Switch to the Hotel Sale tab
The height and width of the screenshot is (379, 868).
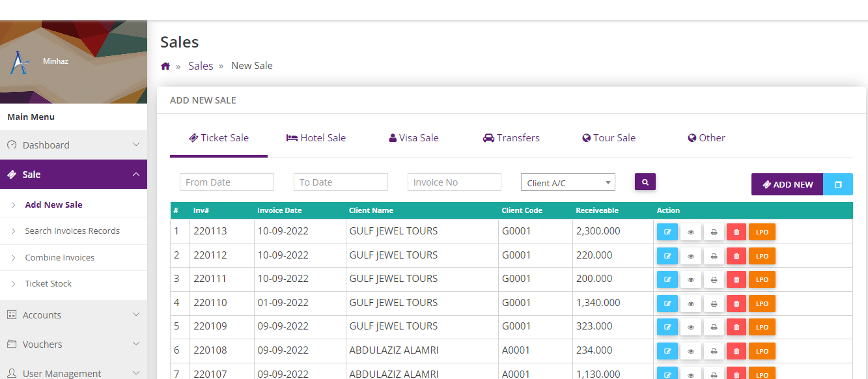coord(316,138)
